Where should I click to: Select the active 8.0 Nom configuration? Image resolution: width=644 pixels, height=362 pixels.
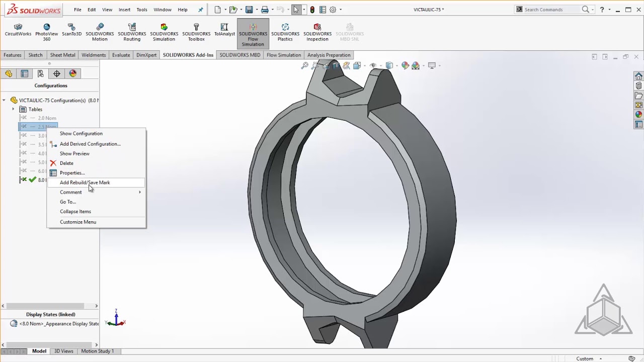34,179
